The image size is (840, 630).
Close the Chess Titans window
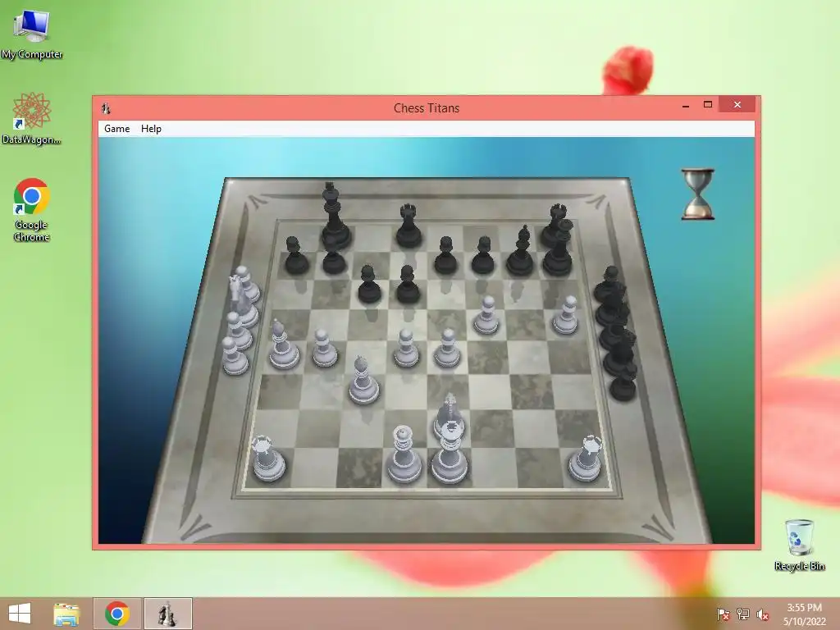pos(737,104)
